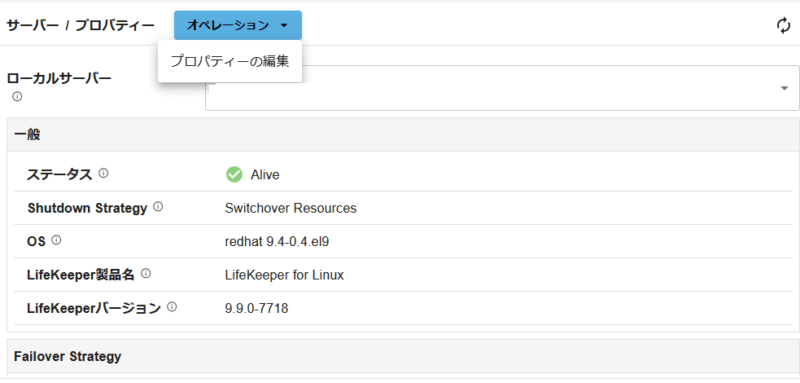Expand the Failover Strategy section header
This screenshot has width=800, height=383.
403,356
